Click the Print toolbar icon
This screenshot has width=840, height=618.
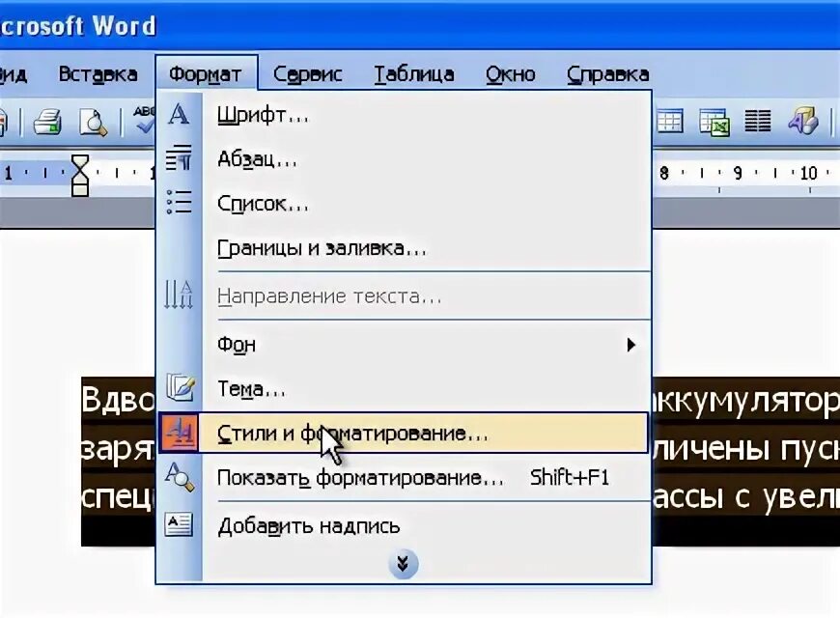(47, 122)
